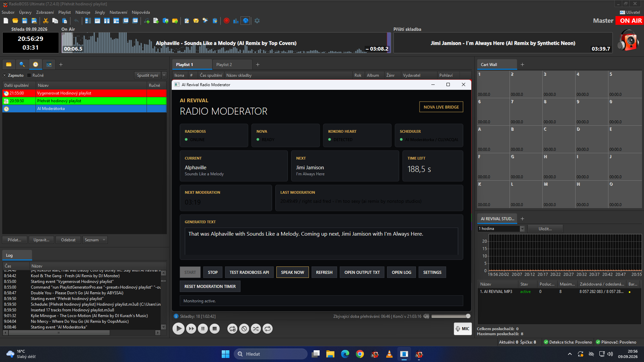
Task: Open playlist via yellow folder toolbar icon
Action: click(x=15, y=21)
